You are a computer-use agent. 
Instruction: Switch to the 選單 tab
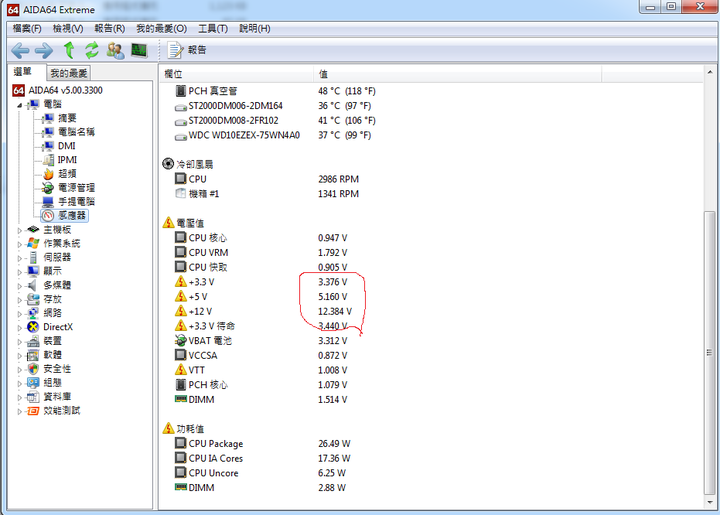(x=23, y=72)
